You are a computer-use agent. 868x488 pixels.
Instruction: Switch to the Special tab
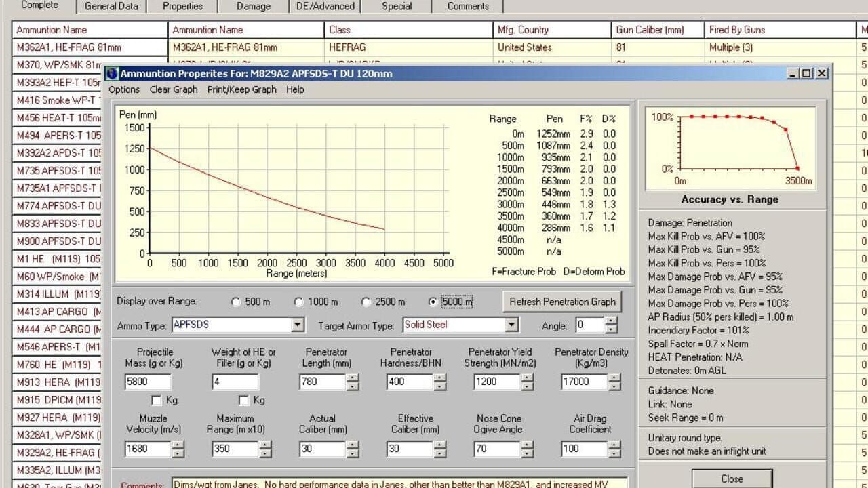(x=397, y=7)
